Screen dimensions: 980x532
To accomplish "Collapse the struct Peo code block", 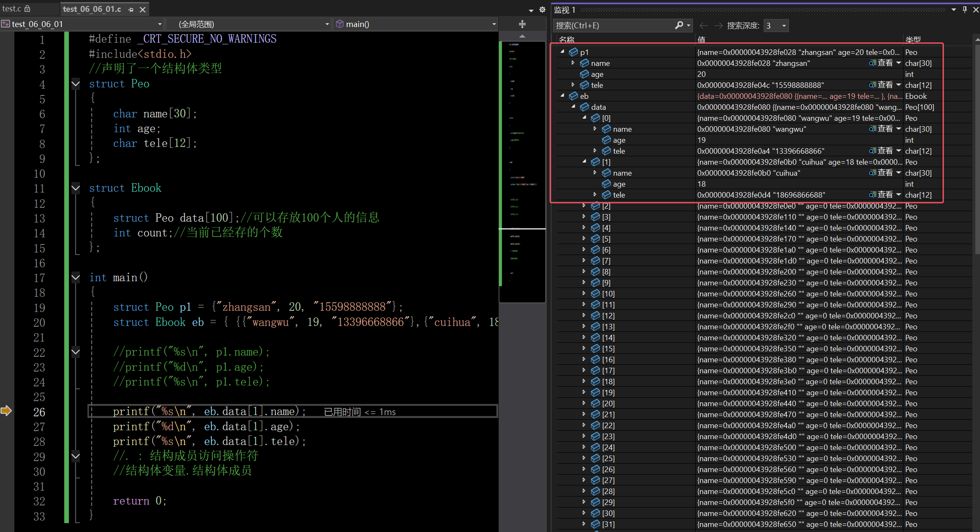I will [76, 84].
